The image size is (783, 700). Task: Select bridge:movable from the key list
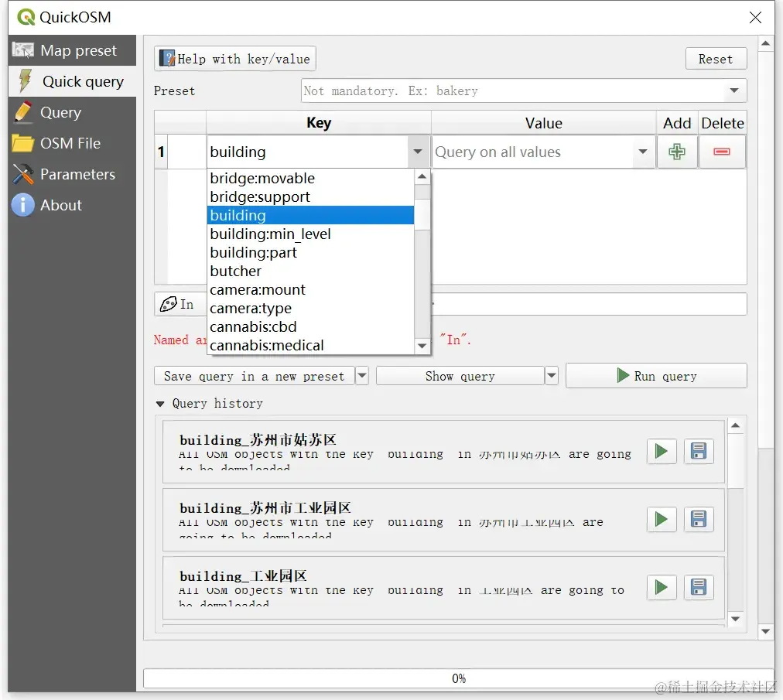point(310,178)
